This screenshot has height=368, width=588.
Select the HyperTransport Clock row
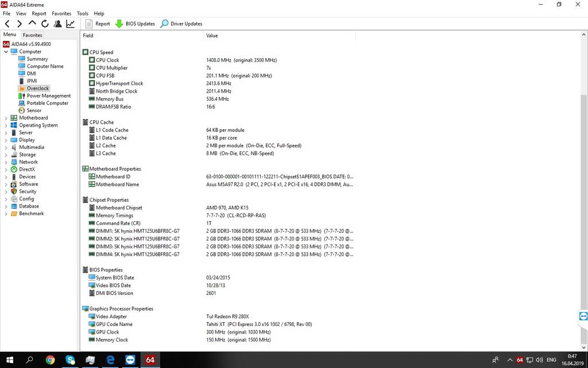point(218,83)
